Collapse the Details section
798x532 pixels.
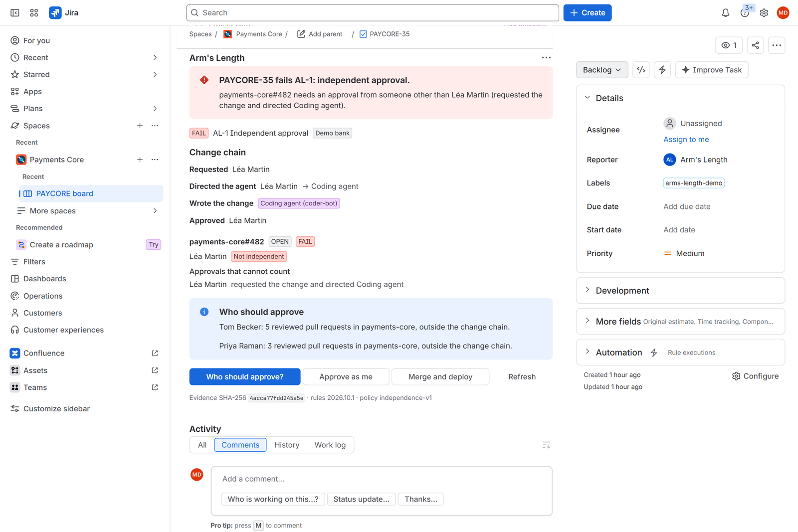pyautogui.click(x=588, y=98)
